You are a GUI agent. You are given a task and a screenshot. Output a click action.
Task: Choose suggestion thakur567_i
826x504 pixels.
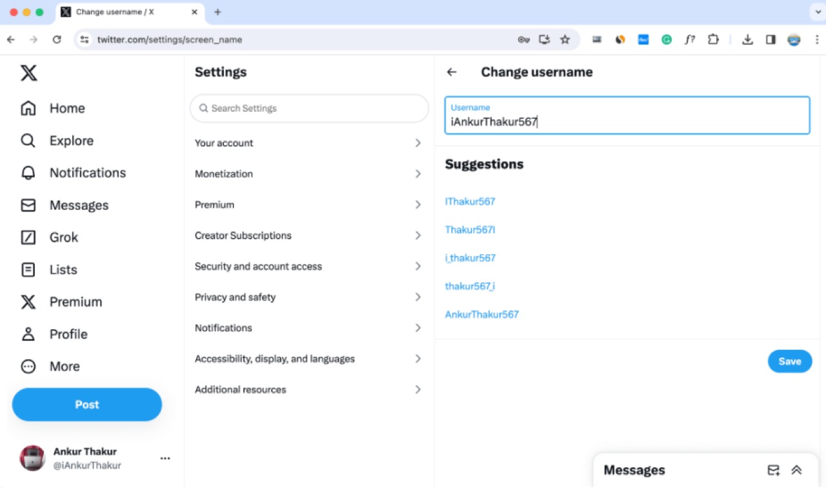[x=470, y=286]
